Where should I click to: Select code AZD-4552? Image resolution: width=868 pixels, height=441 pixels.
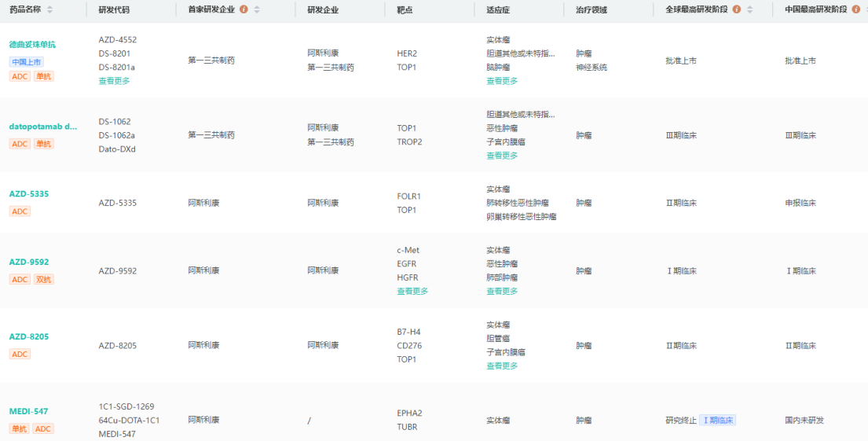point(117,40)
